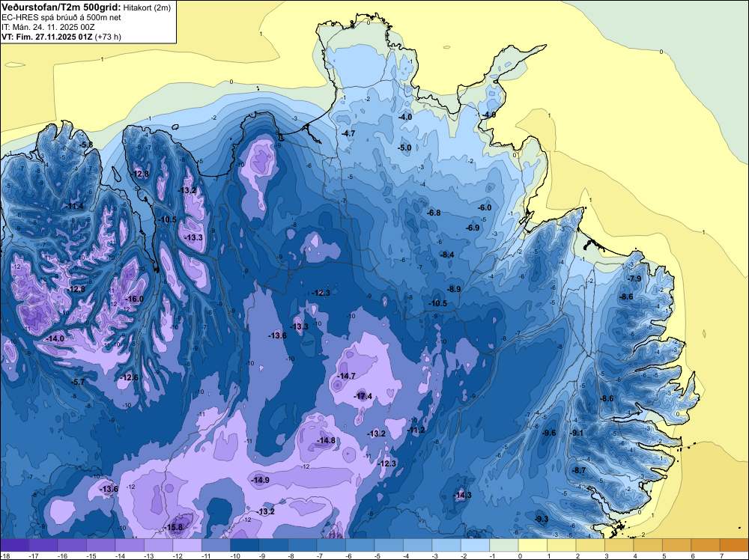The width and height of the screenshot is (749, 560).
Task: Click the -5.0 temperature value
Action: (x=404, y=148)
